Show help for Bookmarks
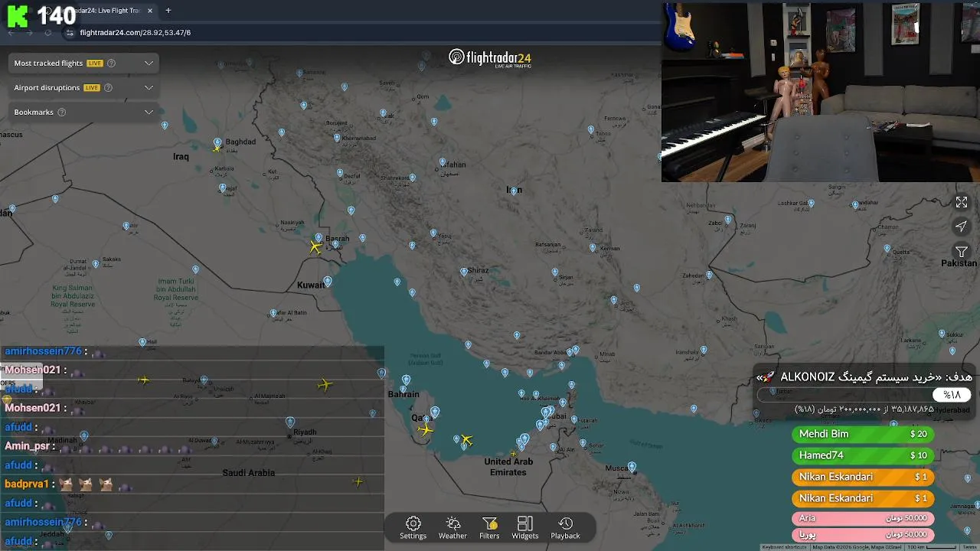This screenshot has width=980, height=551. coord(62,112)
